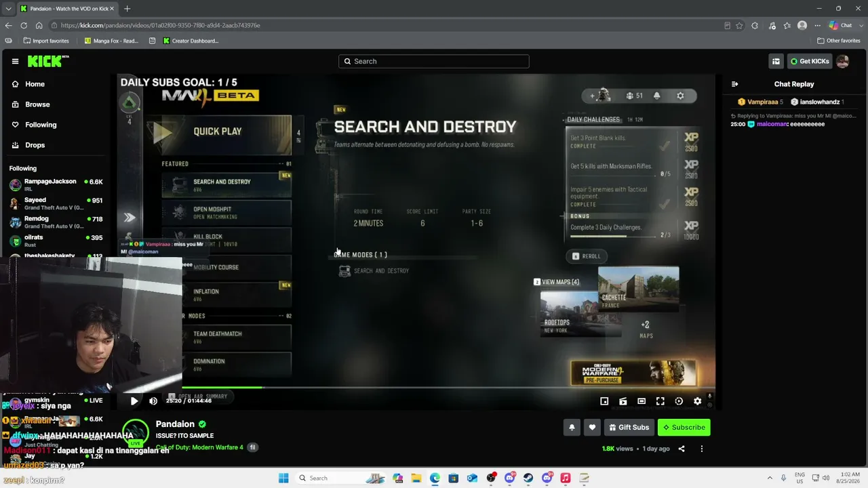
Task: Open the Kick sidebar hamburger menu
Action: point(15,61)
